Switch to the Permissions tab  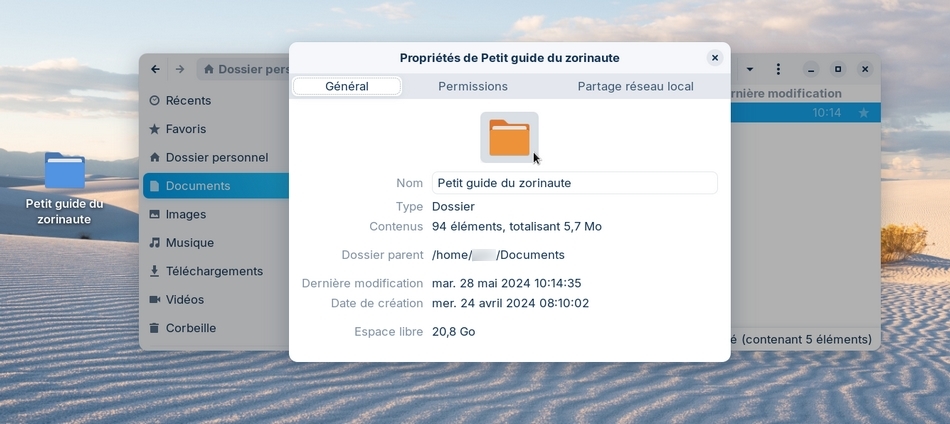pyautogui.click(x=473, y=87)
